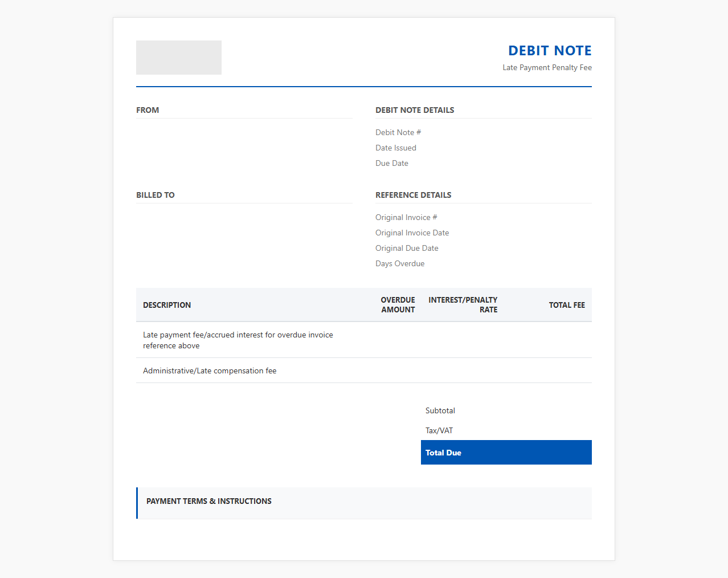Viewport: 728px width, 578px height.
Task: Click the DESCRIPTION column header
Action: (x=167, y=305)
